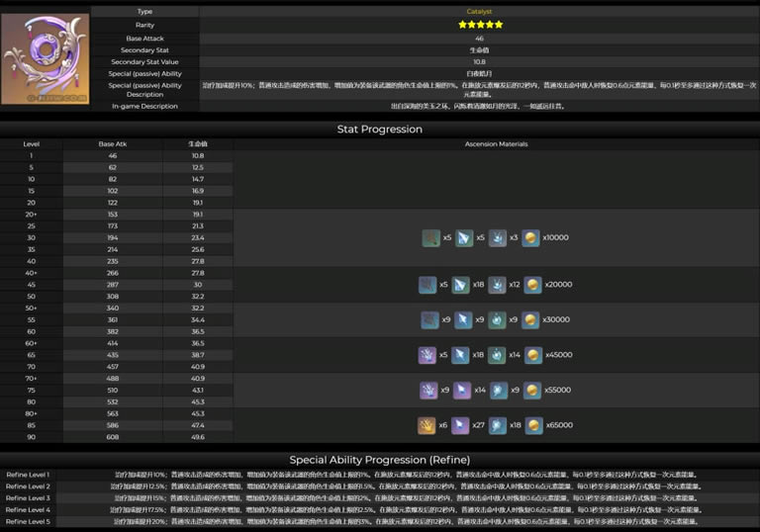Open the yellow Catalyst type link
Image resolution: width=760 pixels, height=532 pixels.
(x=479, y=12)
